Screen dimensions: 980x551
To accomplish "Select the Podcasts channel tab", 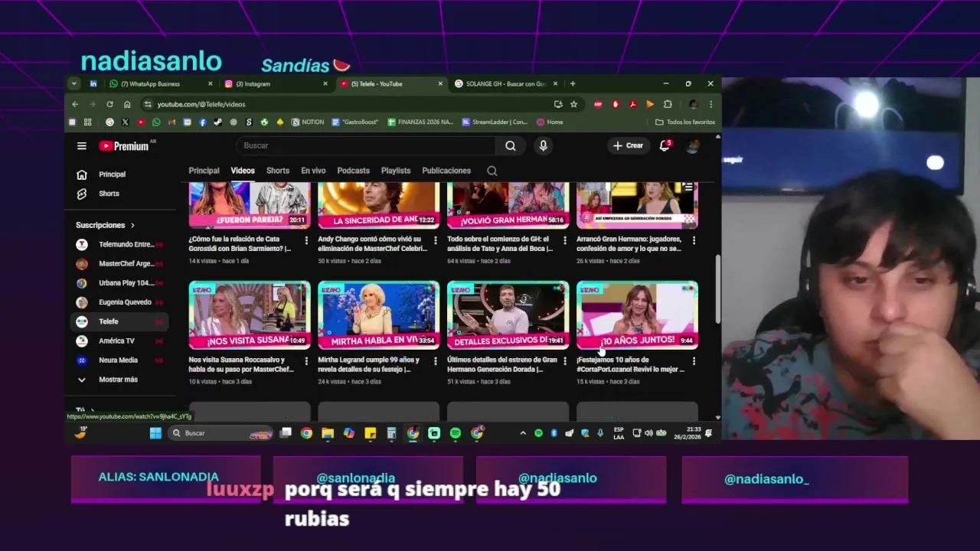I will point(353,171).
